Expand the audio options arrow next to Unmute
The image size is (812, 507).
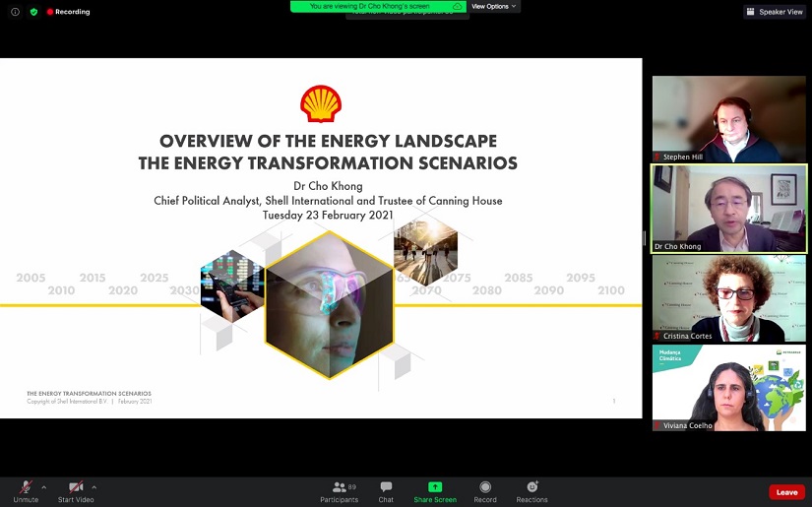pos(44,487)
